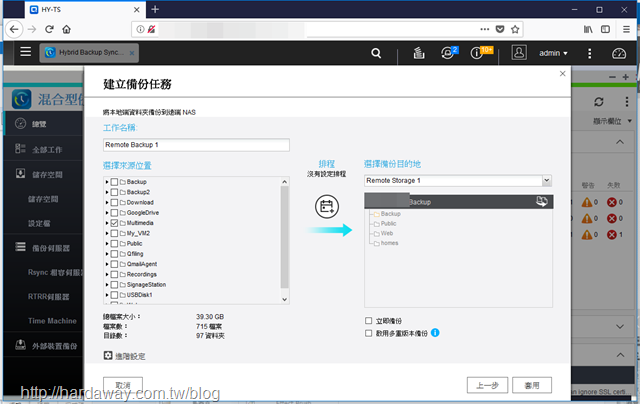The height and width of the screenshot is (404, 640).
Task: Expand the Recordings folder tree node
Action: point(107,274)
